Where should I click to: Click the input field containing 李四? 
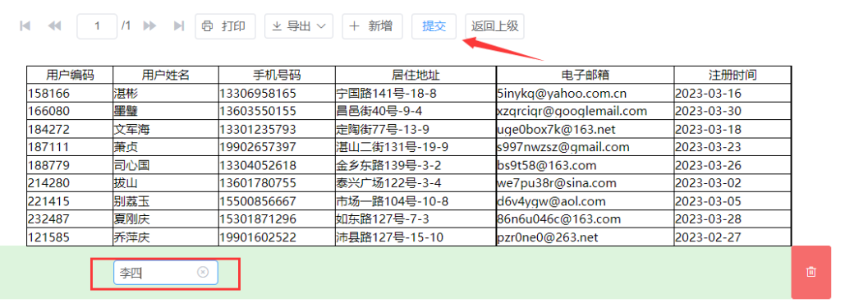click(166, 273)
